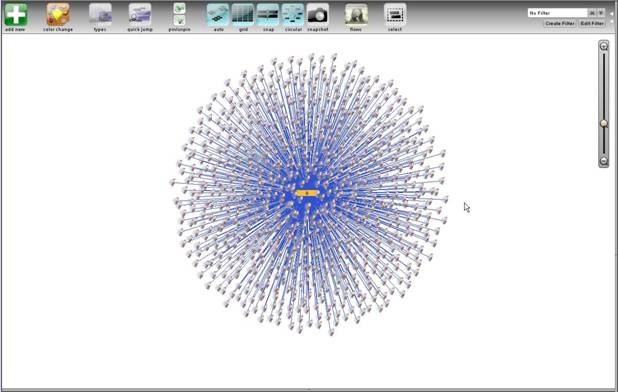Click the lower unpin icon
Viewport: 618px width, 392px height.
179,20
